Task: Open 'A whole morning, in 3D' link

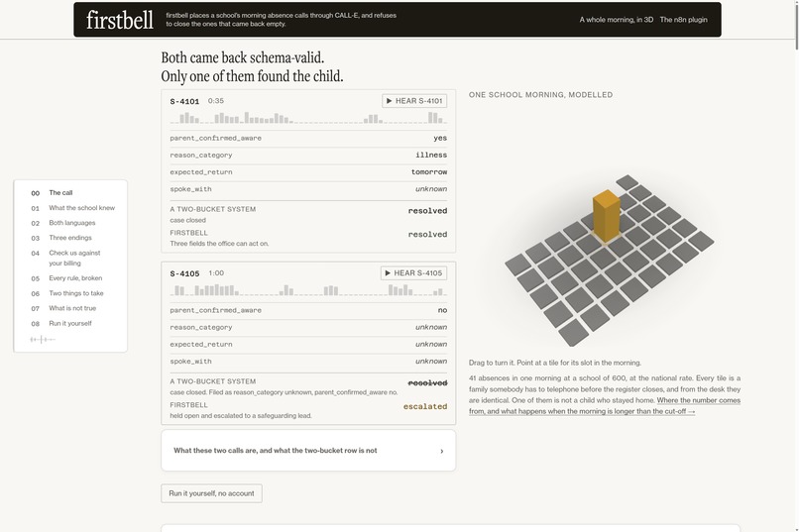Action: pos(616,20)
